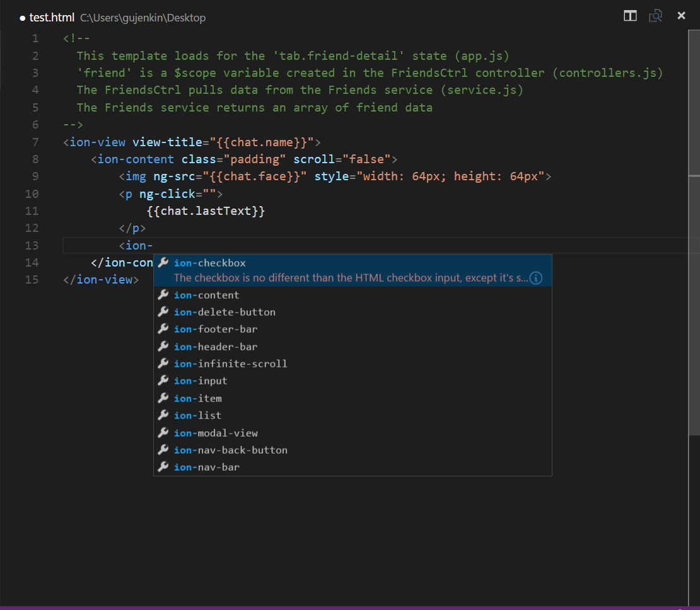Viewport: 700px width, 610px height.
Task: Click the split editor icon
Action: point(630,16)
